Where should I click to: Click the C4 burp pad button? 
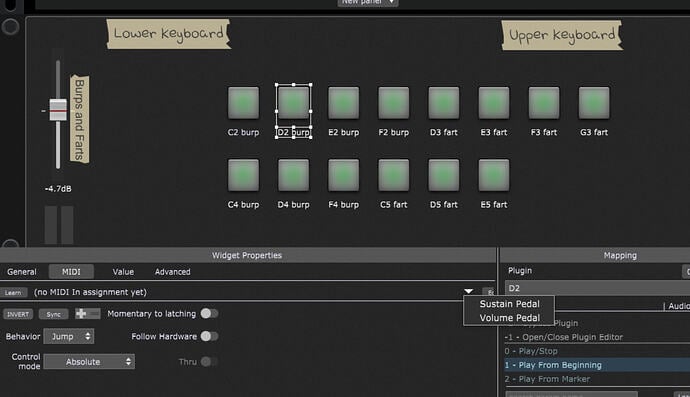click(243, 175)
